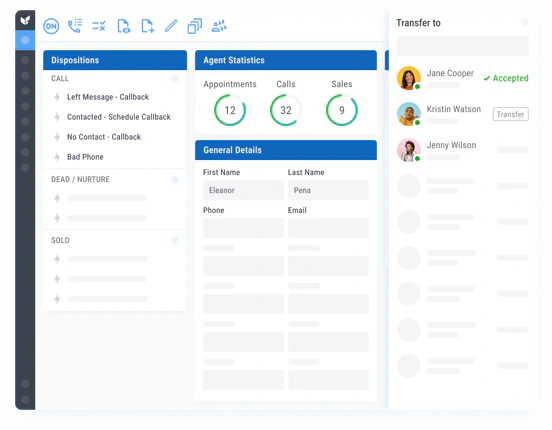
Task: Click the duplicate copy icon
Action: point(195,26)
